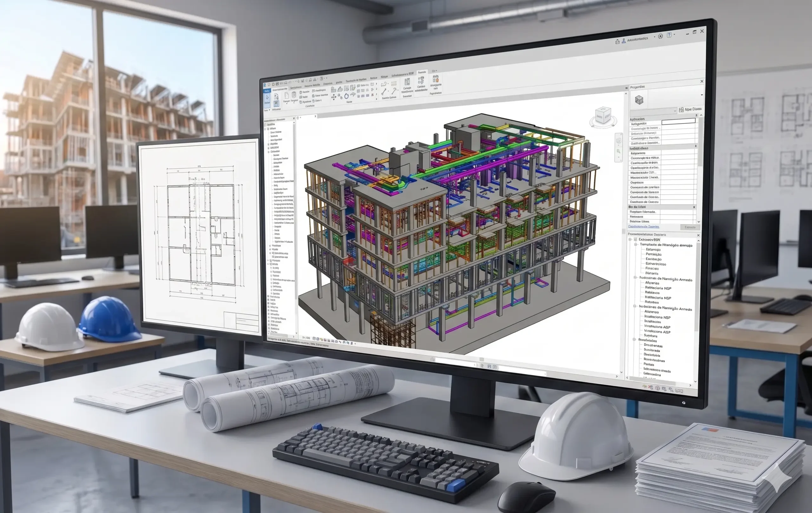Select Atizteneo in the project browser tree

tap(652, 312)
